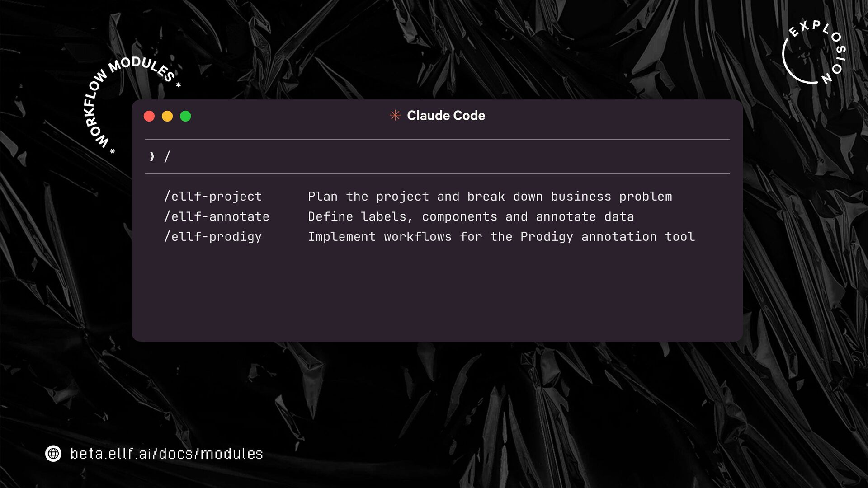Select the /ellf-prodigy command
This screenshot has height=488, width=868.
(x=212, y=237)
